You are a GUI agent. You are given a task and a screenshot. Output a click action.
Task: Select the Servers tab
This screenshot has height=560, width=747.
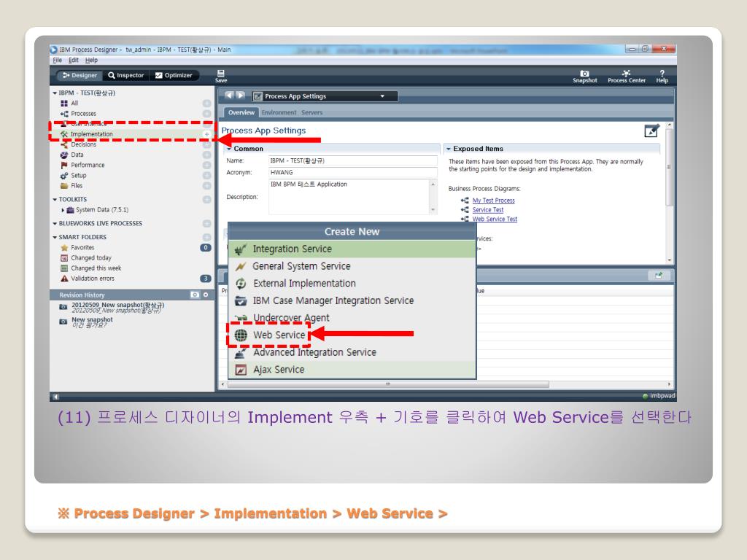coord(311,112)
